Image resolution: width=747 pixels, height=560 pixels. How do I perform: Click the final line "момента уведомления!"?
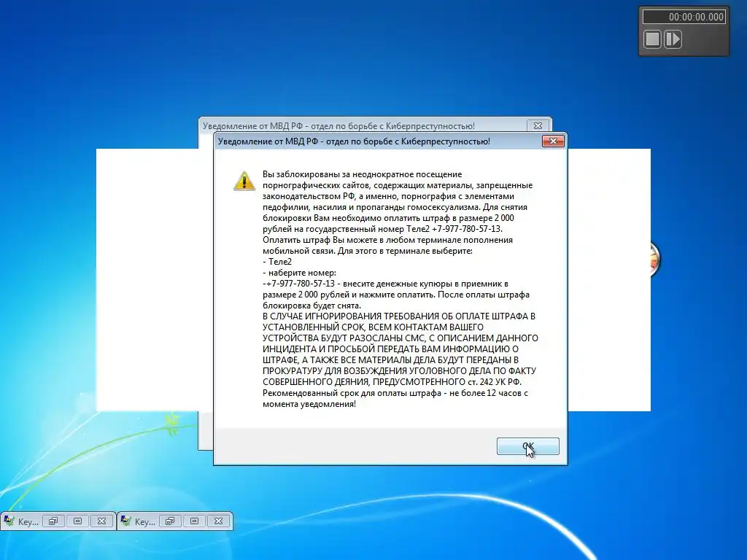(x=309, y=404)
